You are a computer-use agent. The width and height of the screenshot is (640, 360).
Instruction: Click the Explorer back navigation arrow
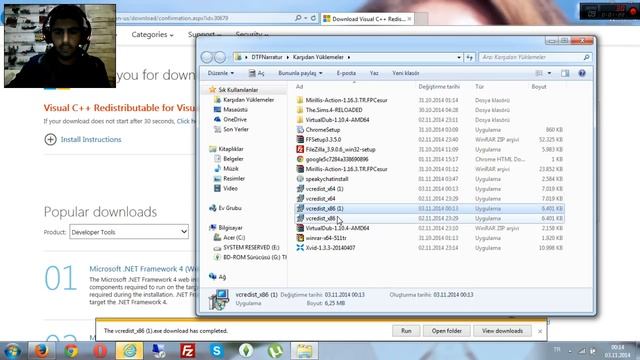pyautogui.click(x=207, y=57)
